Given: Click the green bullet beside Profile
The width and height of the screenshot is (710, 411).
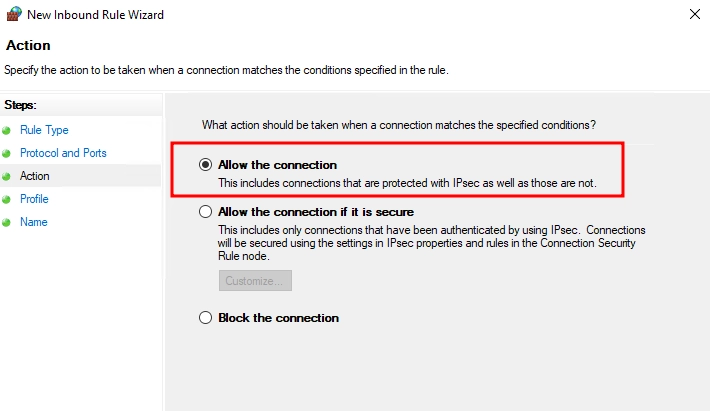Looking at the screenshot, I should click(7, 200).
